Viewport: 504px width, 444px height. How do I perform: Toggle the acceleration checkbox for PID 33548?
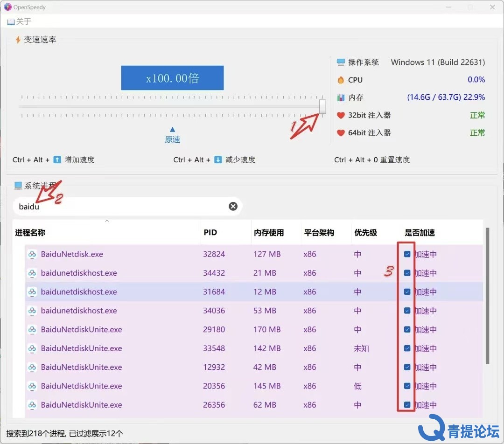click(407, 348)
